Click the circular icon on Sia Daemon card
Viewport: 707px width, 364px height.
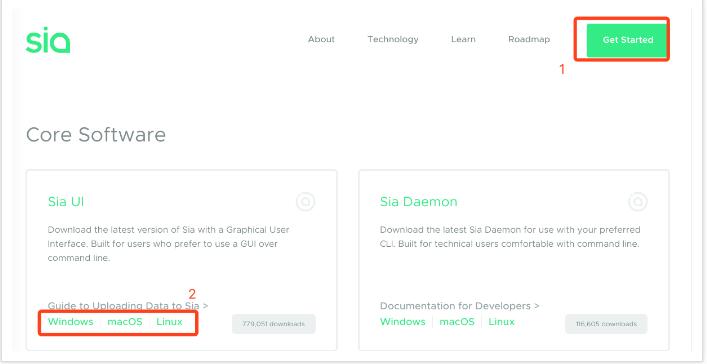tap(638, 202)
